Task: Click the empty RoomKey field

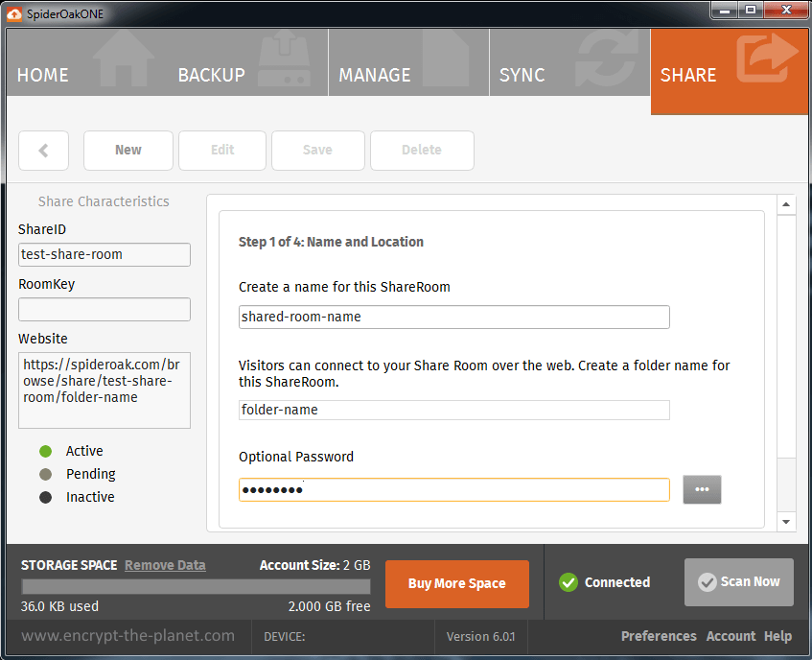Action: [x=104, y=309]
